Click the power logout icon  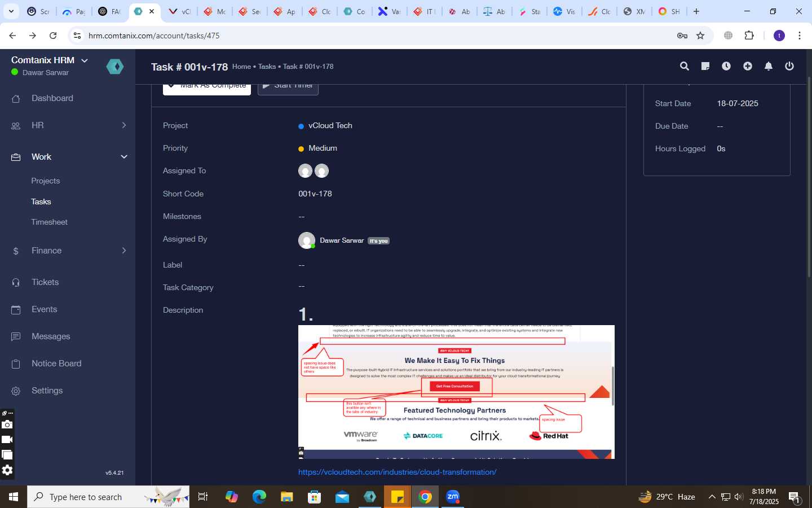pyautogui.click(x=789, y=66)
